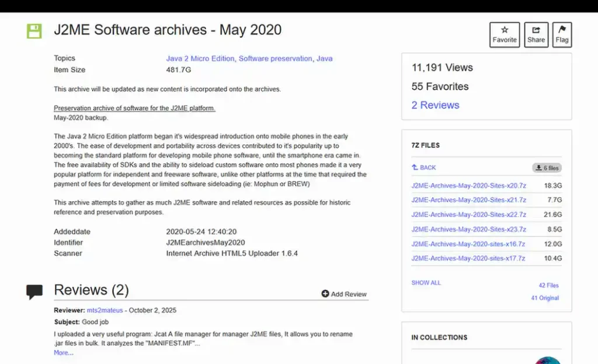Click the green floppy disk software icon

pyautogui.click(x=34, y=32)
